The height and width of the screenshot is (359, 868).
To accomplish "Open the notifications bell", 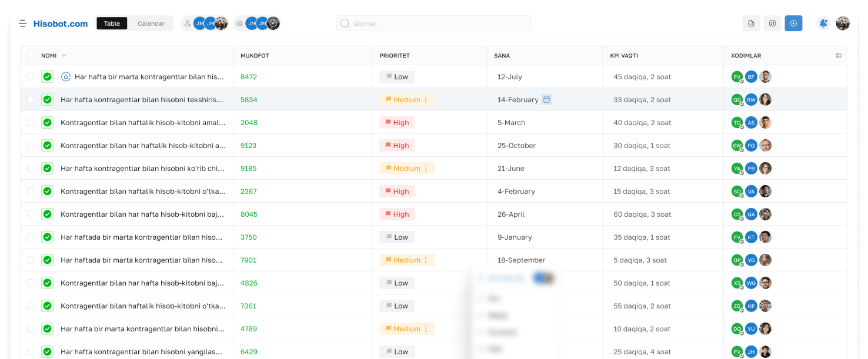I will (x=823, y=24).
